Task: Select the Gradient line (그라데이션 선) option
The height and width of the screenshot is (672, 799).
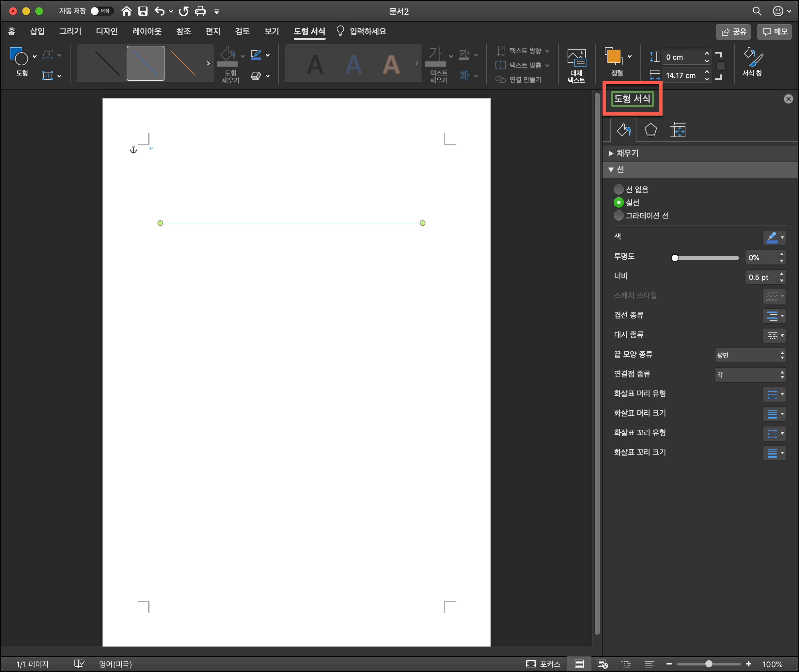Action: point(619,216)
